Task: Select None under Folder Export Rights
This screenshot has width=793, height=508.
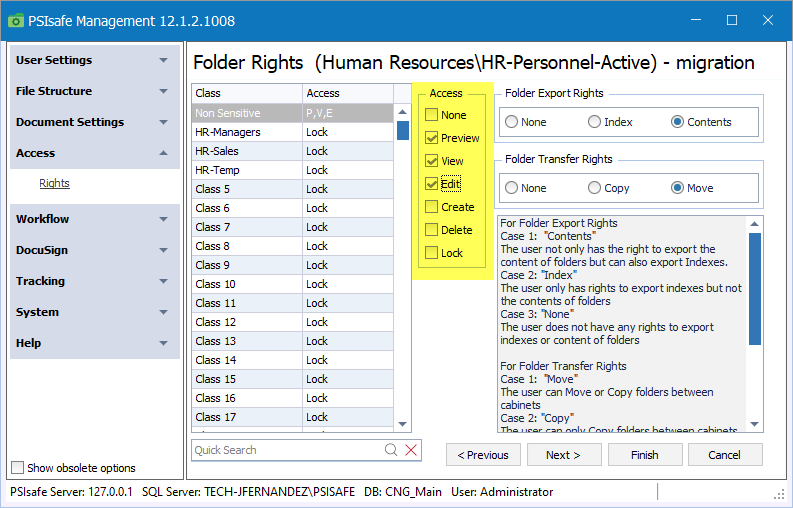Action: tap(511, 122)
